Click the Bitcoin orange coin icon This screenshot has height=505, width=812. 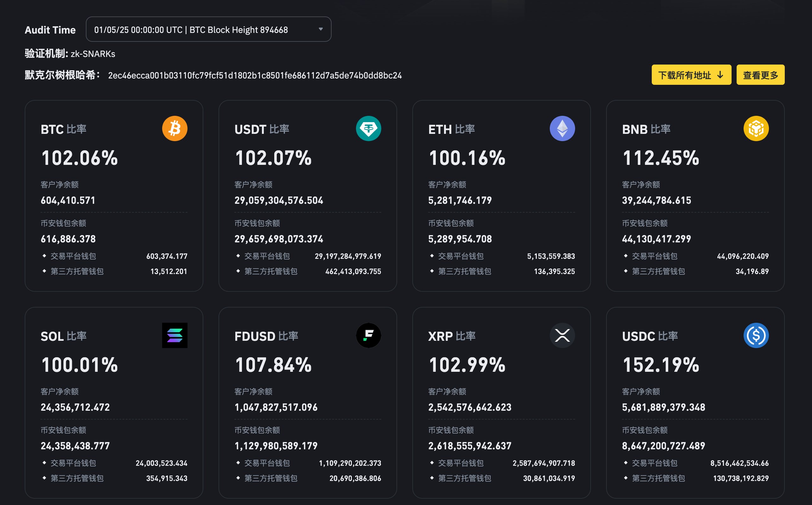click(x=174, y=128)
